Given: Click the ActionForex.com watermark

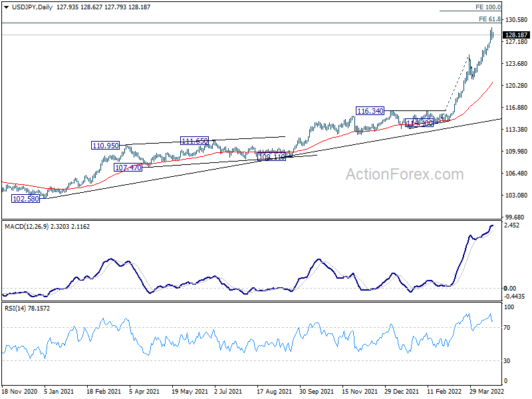Looking at the screenshot, I should coord(405,174).
